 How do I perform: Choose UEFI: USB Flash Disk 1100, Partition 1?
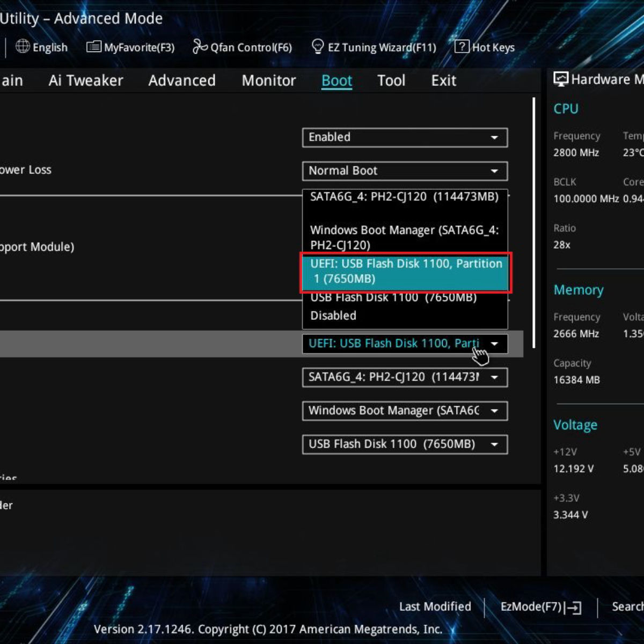[x=405, y=272]
